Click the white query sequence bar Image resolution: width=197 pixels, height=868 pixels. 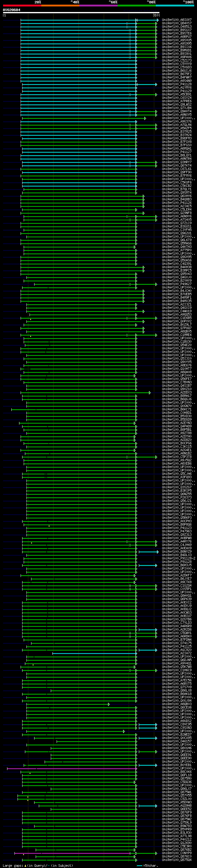81,13
